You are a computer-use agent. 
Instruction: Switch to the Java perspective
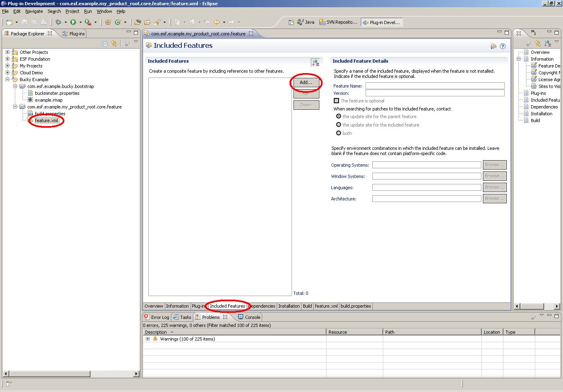[x=306, y=22]
